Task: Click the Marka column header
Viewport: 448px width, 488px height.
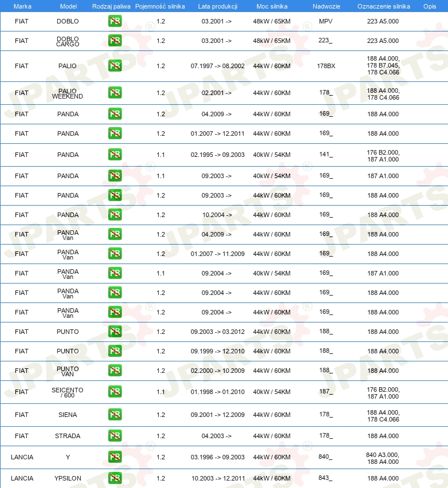Action: coord(22,6)
